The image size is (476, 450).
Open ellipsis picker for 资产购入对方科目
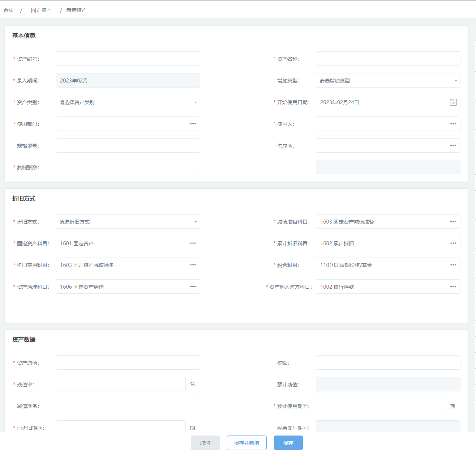(453, 286)
